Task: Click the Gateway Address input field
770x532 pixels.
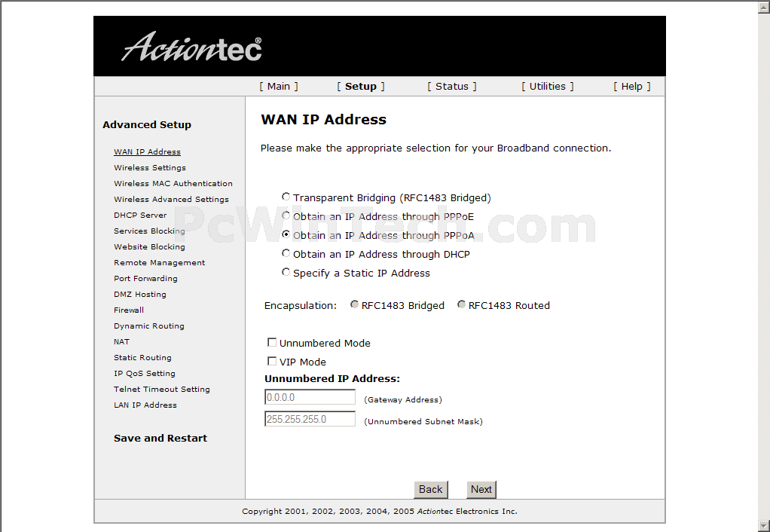Action: coord(310,397)
